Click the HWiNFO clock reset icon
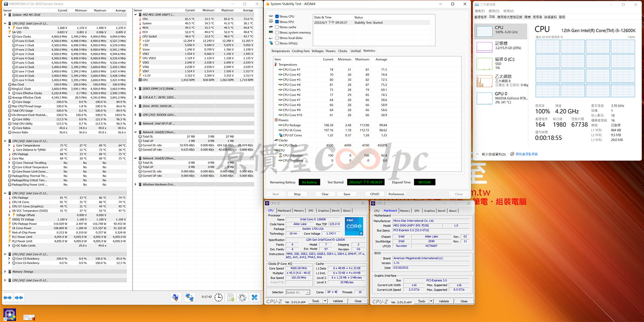 (x=219, y=297)
